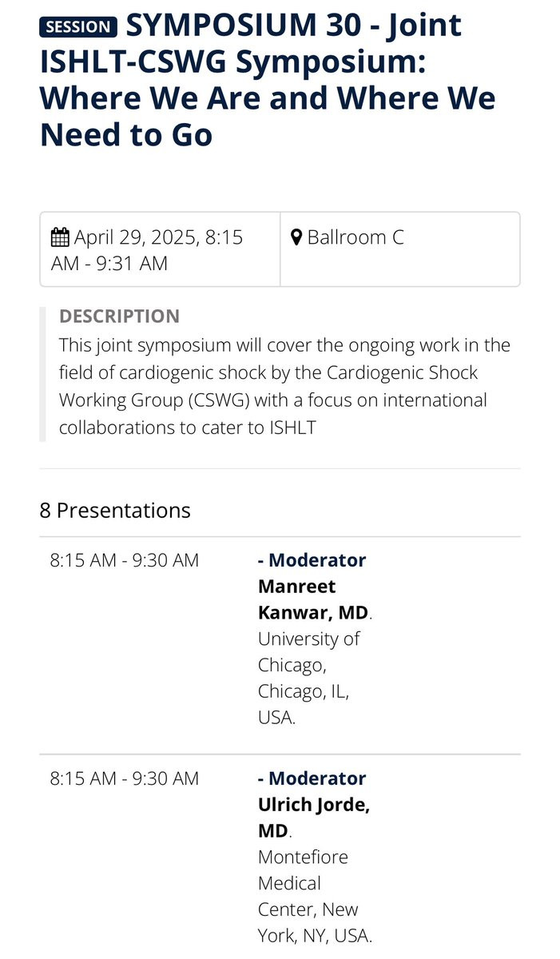560x959 pixels.
Task: Click the gray bar left of description
Action: [43, 373]
